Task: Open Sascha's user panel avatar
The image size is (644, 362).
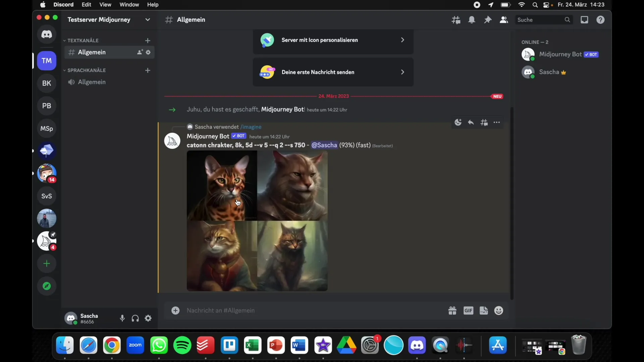Action: (x=71, y=318)
